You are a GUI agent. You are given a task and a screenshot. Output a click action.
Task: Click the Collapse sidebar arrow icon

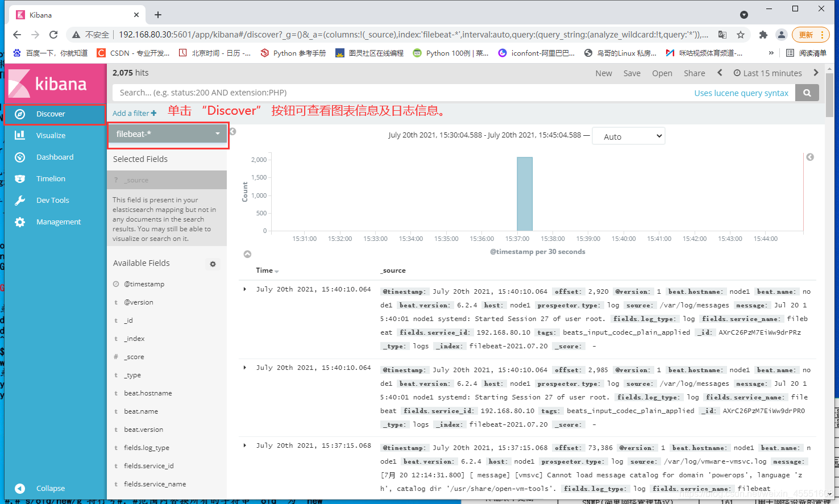[x=20, y=489]
